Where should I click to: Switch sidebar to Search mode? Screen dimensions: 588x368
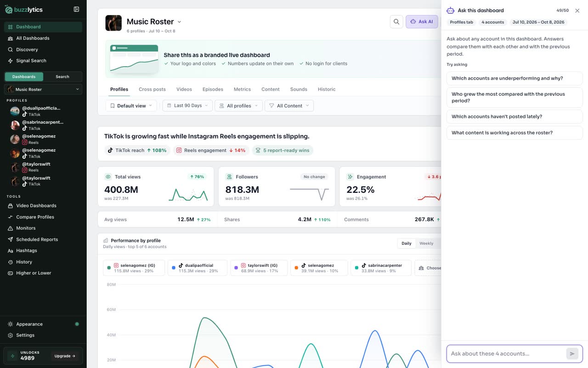(x=62, y=77)
